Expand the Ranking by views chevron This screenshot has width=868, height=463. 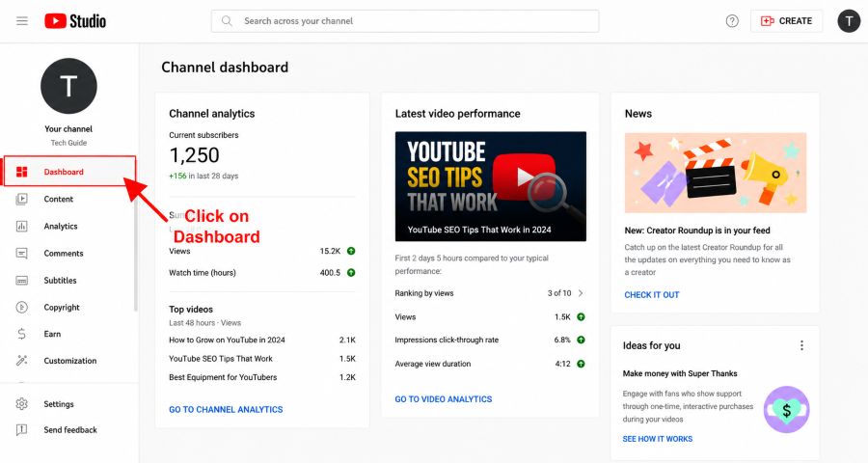tap(581, 293)
